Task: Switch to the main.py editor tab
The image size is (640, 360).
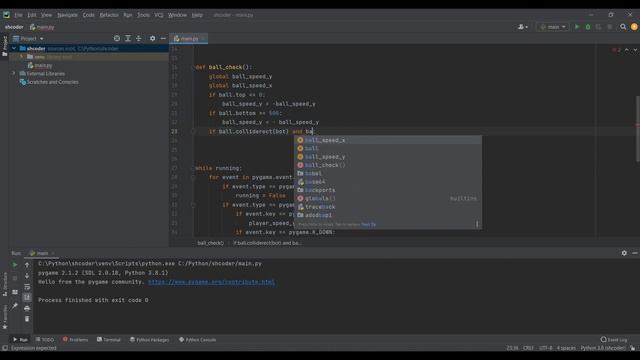Action: pyautogui.click(x=189, y=39)
